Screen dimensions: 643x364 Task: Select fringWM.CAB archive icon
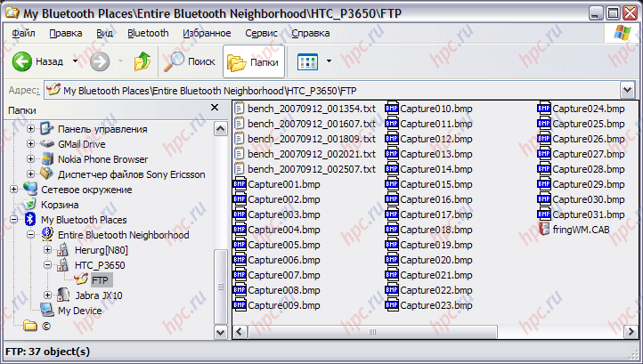pos(544,229)
